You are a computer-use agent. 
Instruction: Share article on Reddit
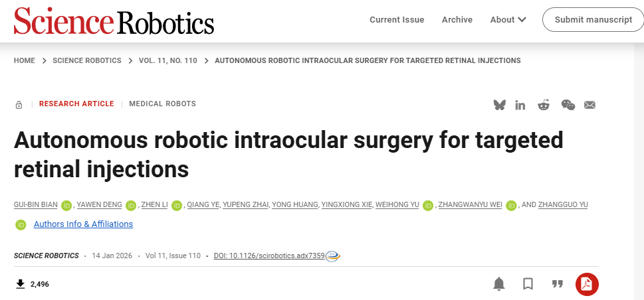544,105
